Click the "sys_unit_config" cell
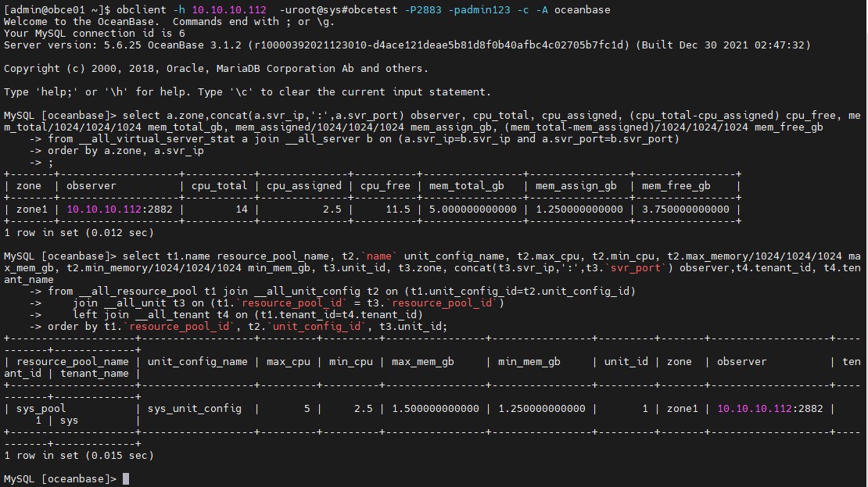The image size is (868, 487). [x=194, y=409]
